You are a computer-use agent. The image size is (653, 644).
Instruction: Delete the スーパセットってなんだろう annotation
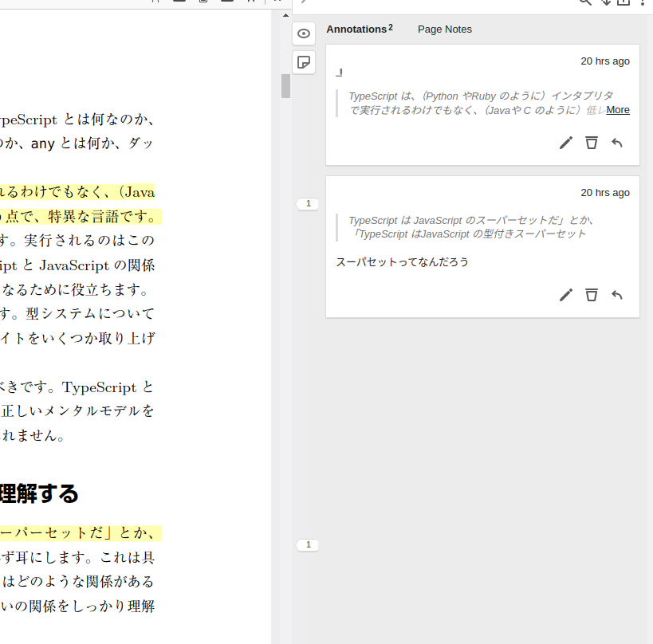tap(592, 295)
